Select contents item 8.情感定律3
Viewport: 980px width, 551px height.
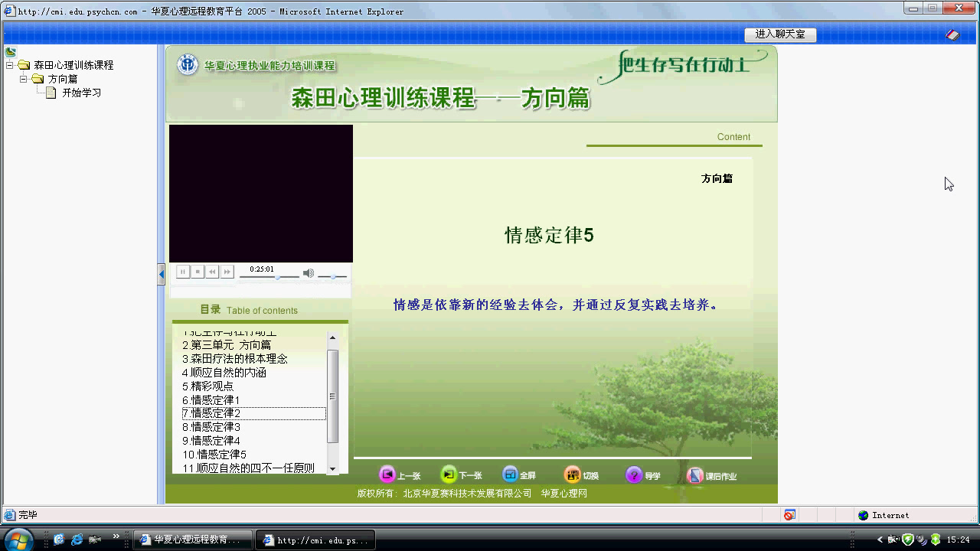pyautogui.click(x=211, y=427)
